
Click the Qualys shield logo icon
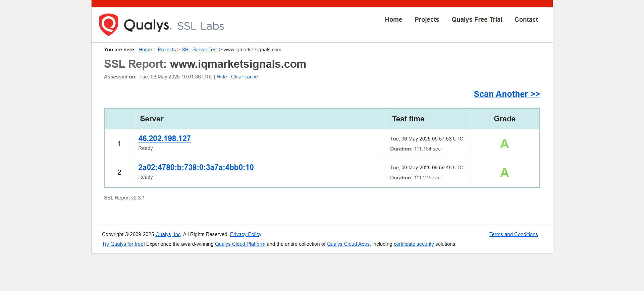tap(108, 24)
